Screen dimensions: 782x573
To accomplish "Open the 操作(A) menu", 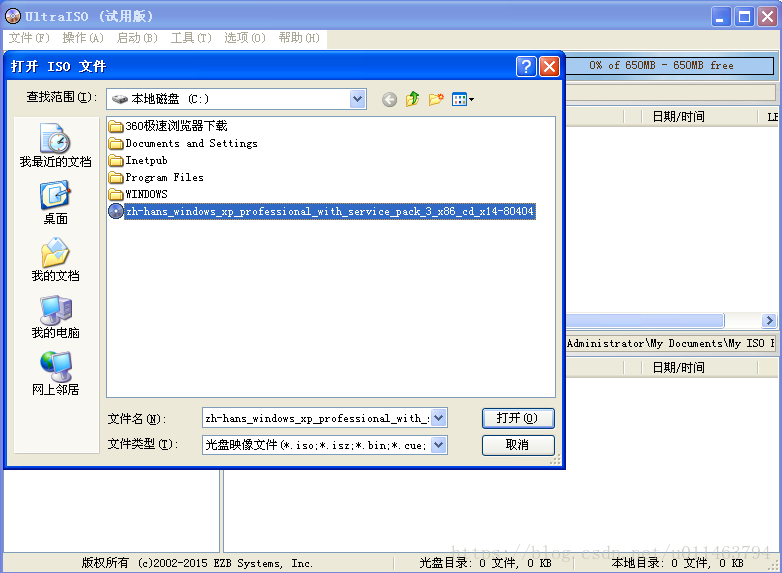I will pyautogui.click(x=83, y=38).
